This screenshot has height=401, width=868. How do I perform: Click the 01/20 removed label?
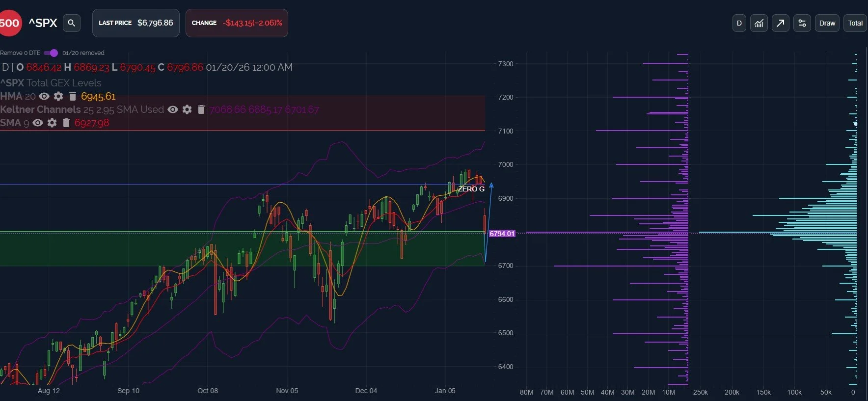click(83, 53)
